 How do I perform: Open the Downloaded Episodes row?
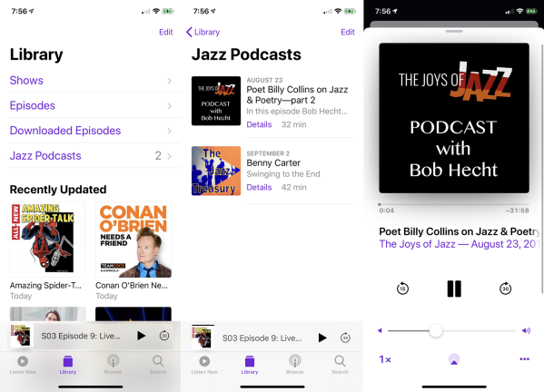point(91,131)
